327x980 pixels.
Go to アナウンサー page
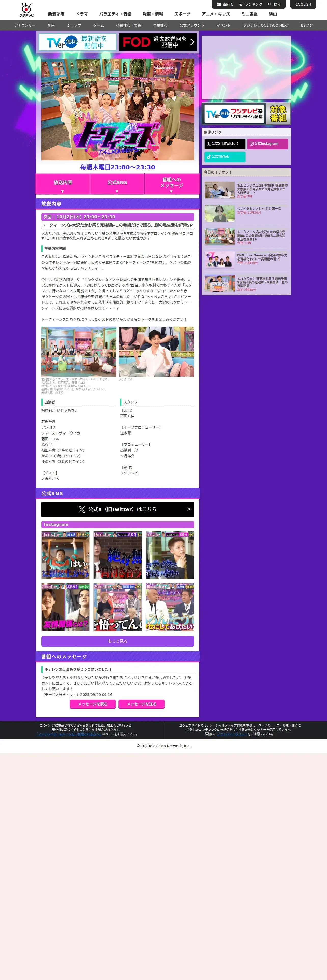pos(25,25)
